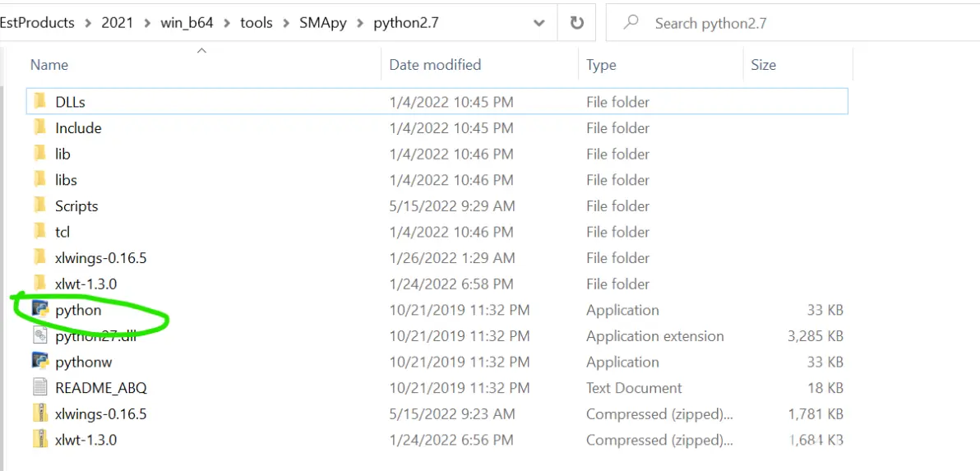Select the pythonw application icon
This screenshot has width=980, height=471.
click(40, 362)
